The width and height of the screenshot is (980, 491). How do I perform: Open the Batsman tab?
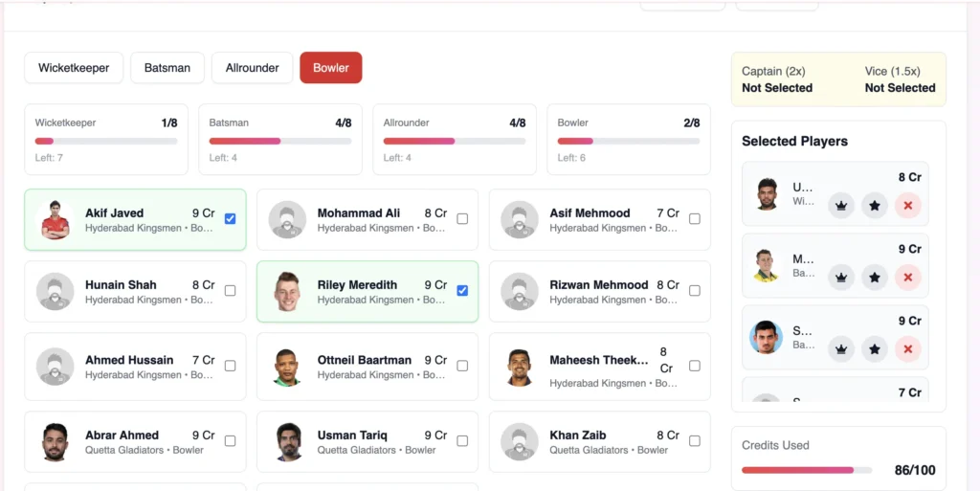coord(167,68)
